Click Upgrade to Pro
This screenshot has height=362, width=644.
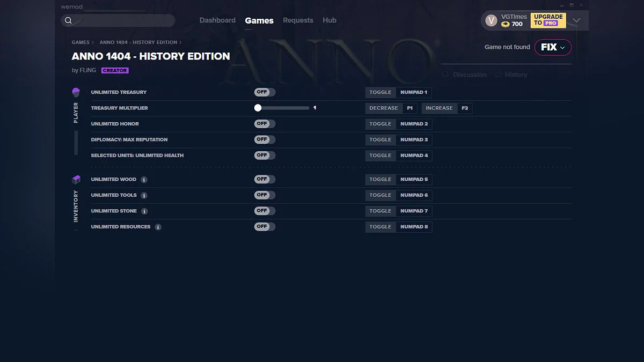(x=548, y=20)
